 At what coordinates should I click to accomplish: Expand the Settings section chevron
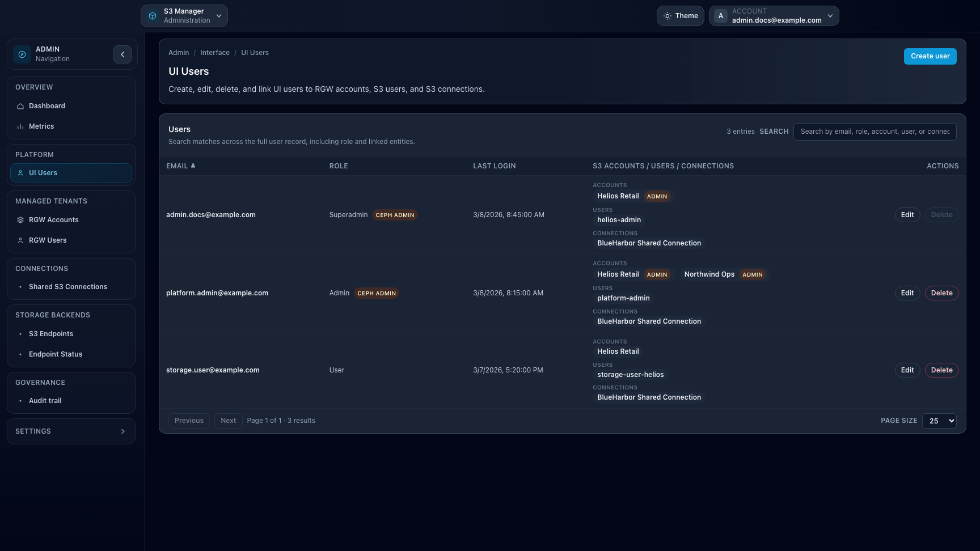click(122, 431)
